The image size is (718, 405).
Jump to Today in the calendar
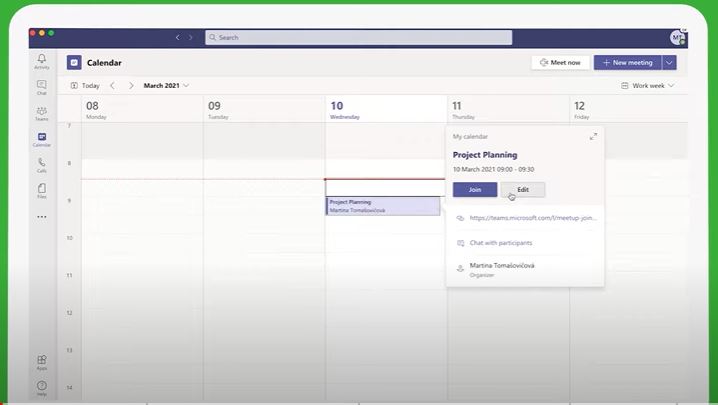(x=85, y=86)
